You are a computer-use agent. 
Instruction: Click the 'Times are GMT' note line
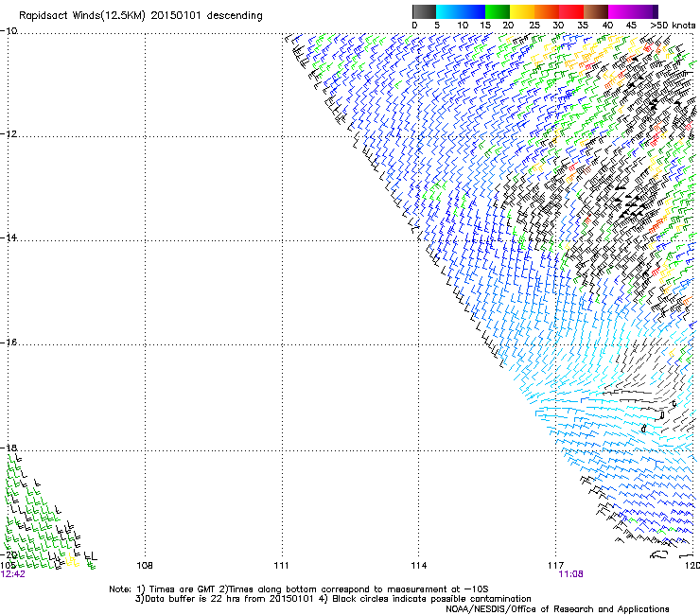pos(299,589)
